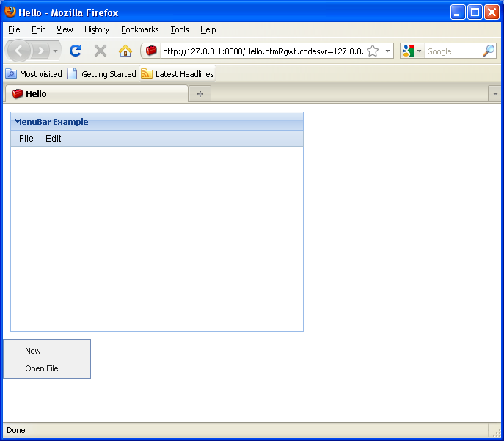Open the View menu
The width and height of the screenshot is (504, 441).
(65, 29)
